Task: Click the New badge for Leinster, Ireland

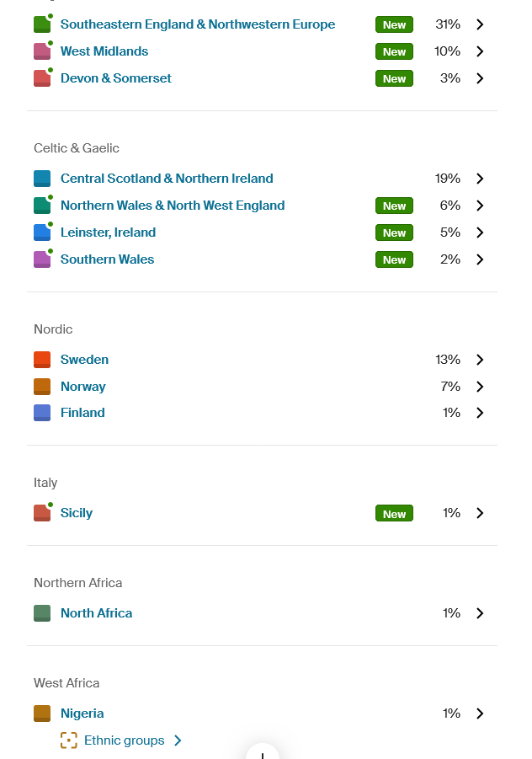Action: point(394,233)
